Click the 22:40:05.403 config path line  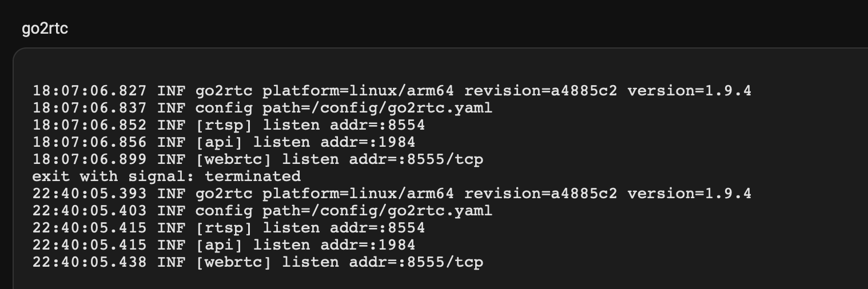262,211
